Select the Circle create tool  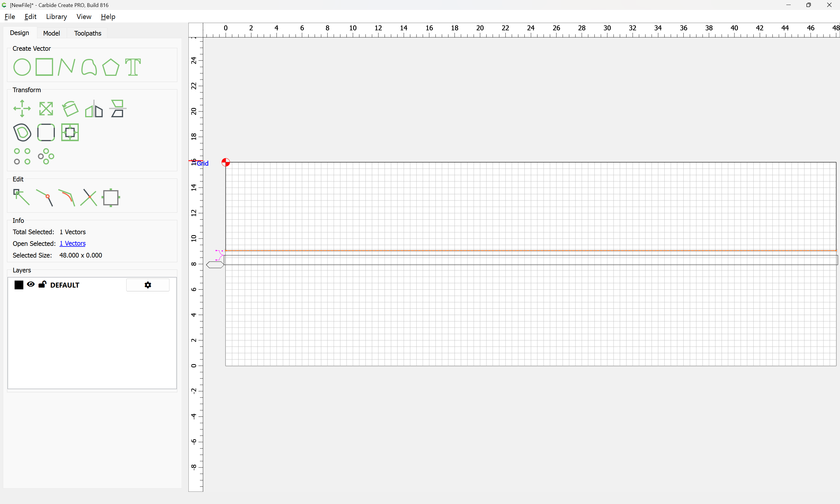click(22, 67)
